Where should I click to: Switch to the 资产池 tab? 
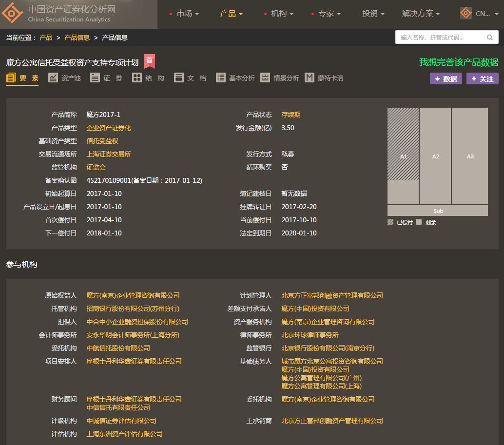pyautogui.click(x=64, y=78)
